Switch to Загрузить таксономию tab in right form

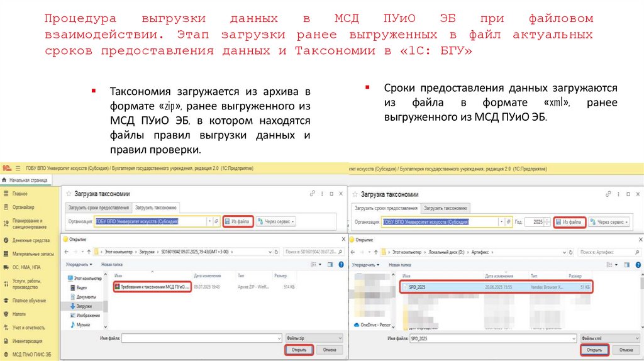(x=445, y=208)
